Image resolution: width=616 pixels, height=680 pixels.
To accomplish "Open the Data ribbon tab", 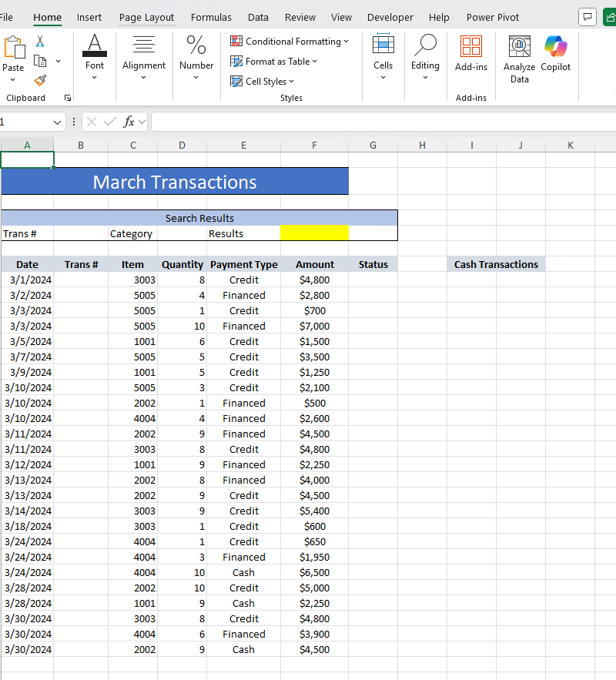I will click(x=258, y=17).
